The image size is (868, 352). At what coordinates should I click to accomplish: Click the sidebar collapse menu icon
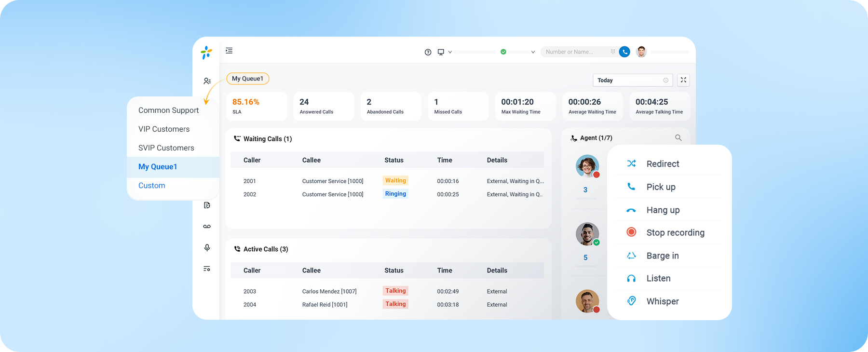pyautogui.click(x=229, y=51)
